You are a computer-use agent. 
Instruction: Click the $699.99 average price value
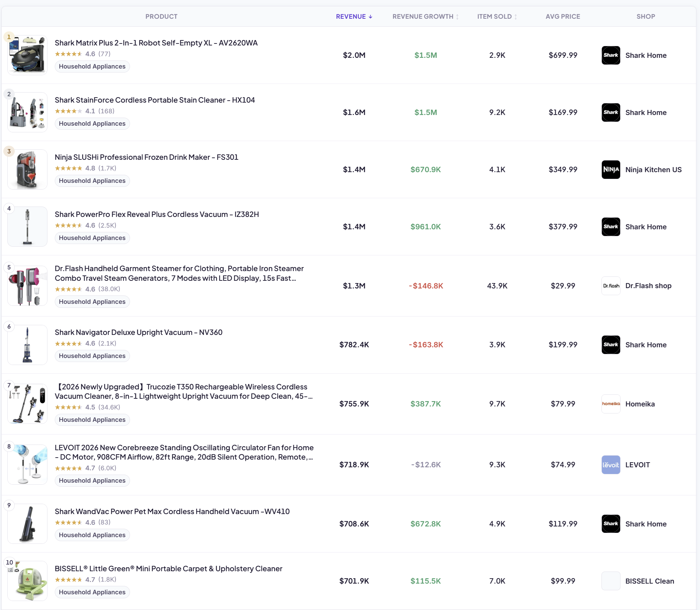(563, 55)
